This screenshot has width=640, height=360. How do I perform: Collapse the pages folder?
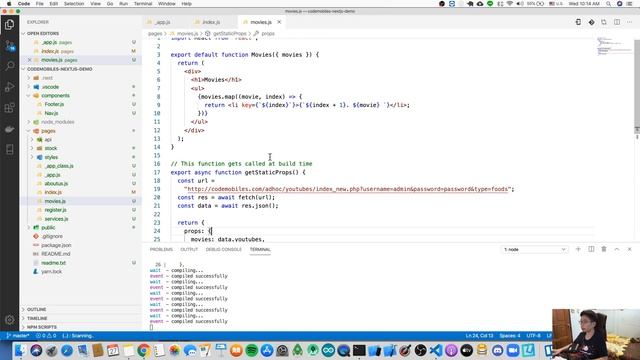(x=48, y=131)
